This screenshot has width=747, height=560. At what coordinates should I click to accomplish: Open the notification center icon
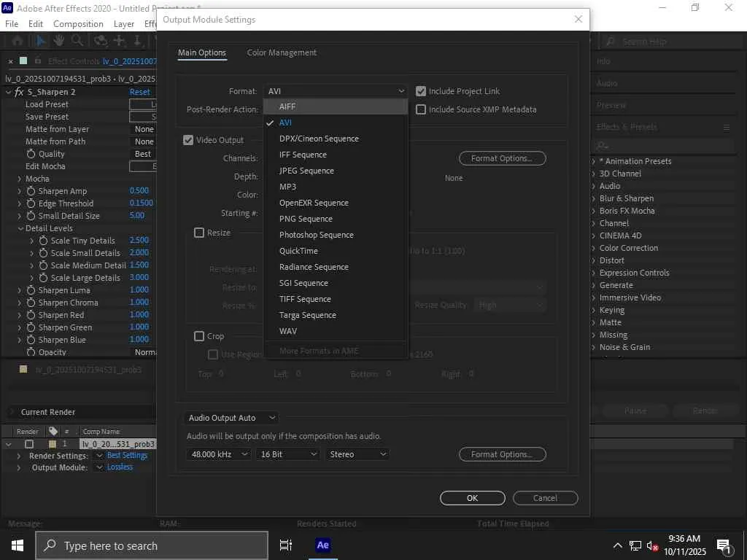coord(724,545)
